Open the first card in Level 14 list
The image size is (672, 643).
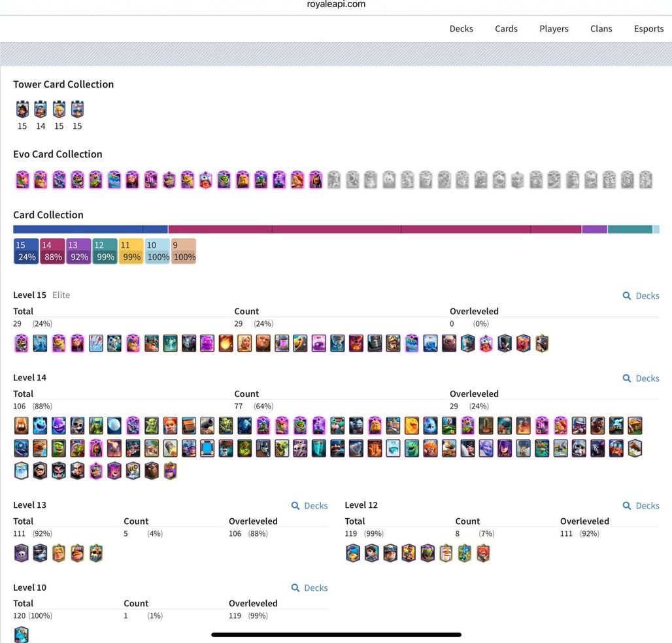pyautogui.click(x=22, y=426)
